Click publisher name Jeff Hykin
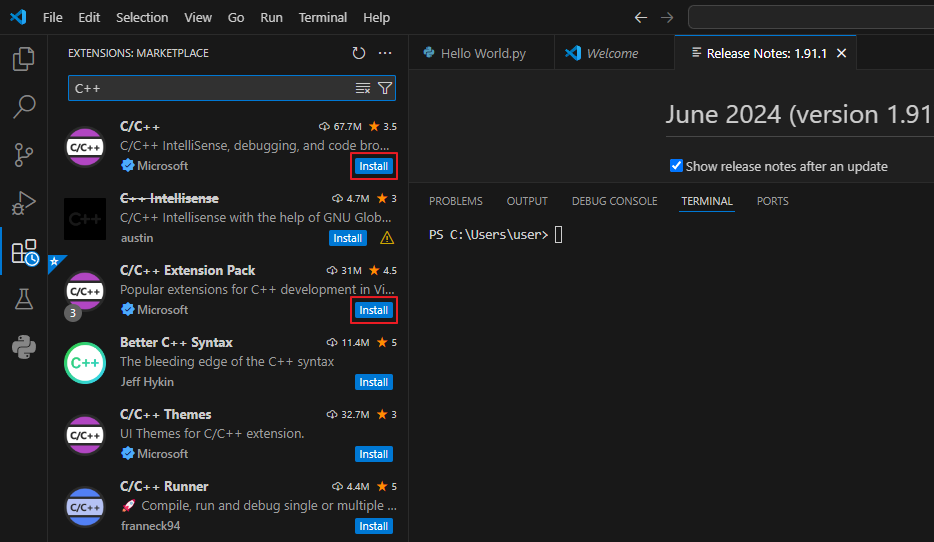Image resolution: width=934 pixels, height=542 pixels. 147,382
